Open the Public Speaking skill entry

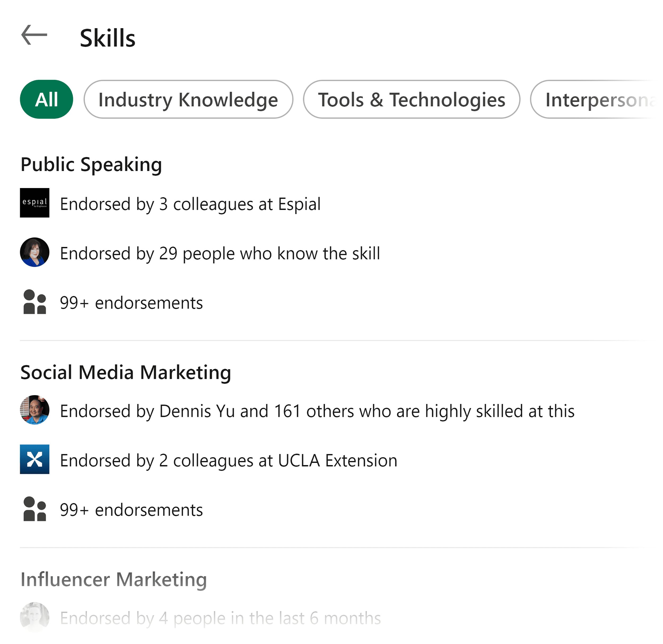point(91,164)
